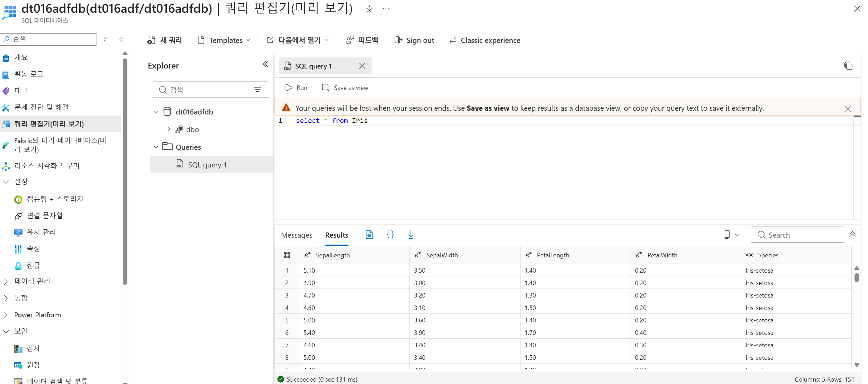Click Save as view button
The height and width of the screenshot is (384, 868).
tap(345, 88)
